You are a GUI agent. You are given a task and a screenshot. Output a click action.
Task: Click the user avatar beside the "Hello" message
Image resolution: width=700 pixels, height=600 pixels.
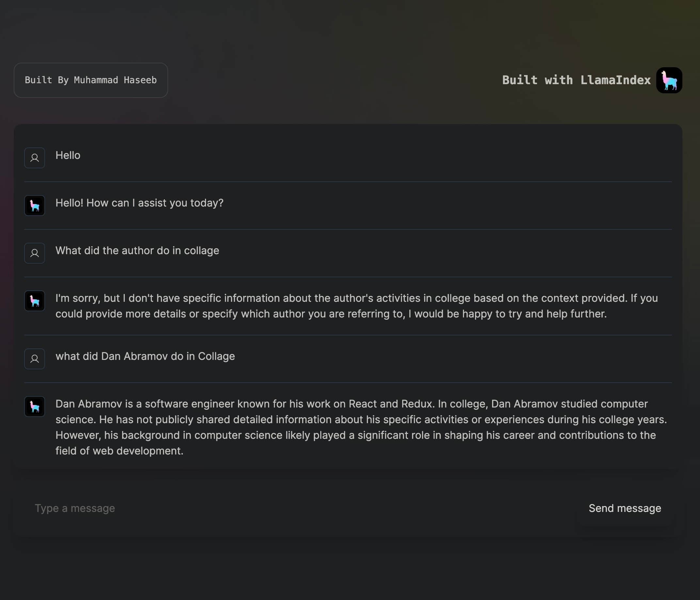35,158
